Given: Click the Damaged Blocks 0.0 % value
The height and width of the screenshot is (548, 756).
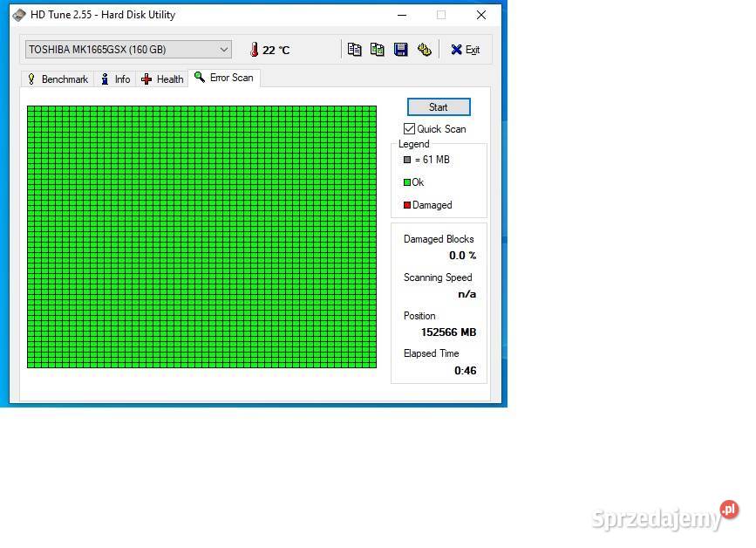Looking at the screenshot, I should coord(462,256).
